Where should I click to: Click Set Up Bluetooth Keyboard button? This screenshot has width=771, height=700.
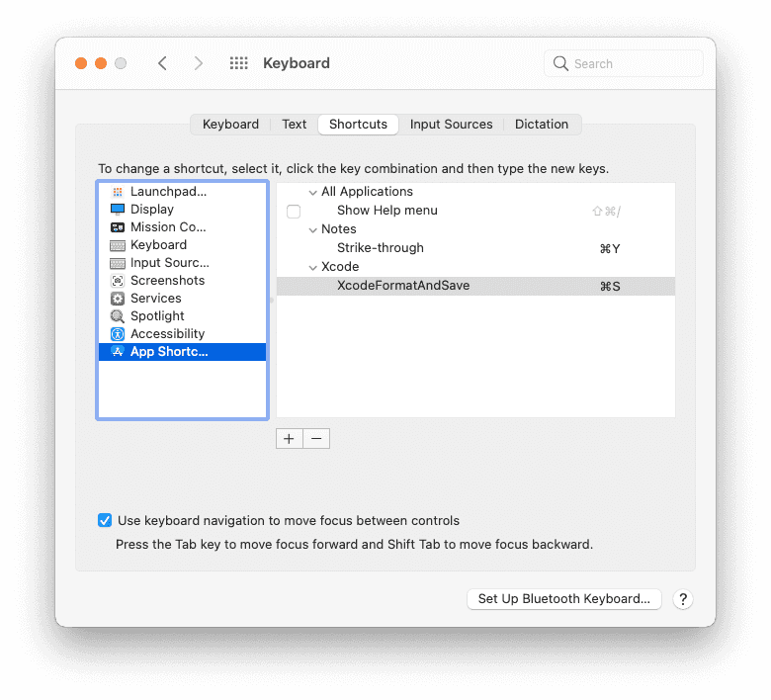(563, 599)
